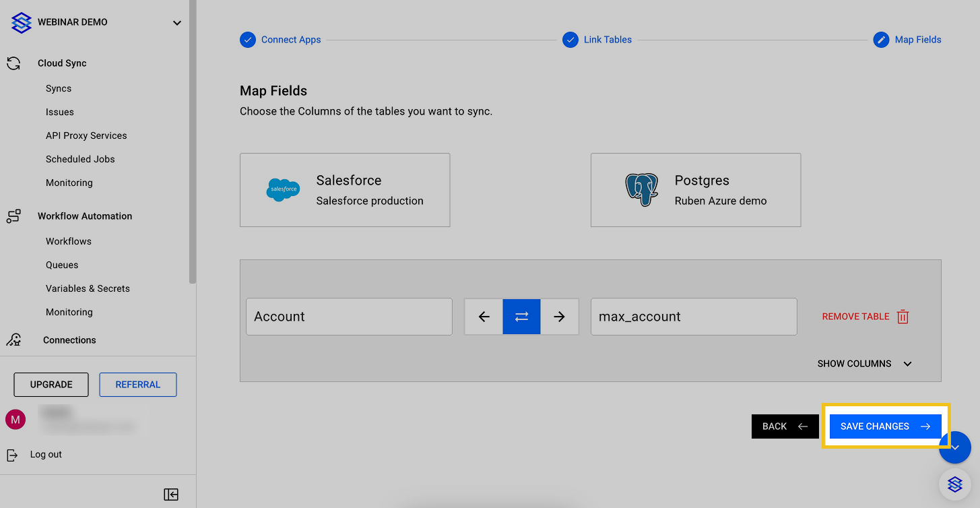Viewport: 980px width, 508px height.
Task: Click the Log out door icon
Action: pyautogui.click(x=12, y=455)
